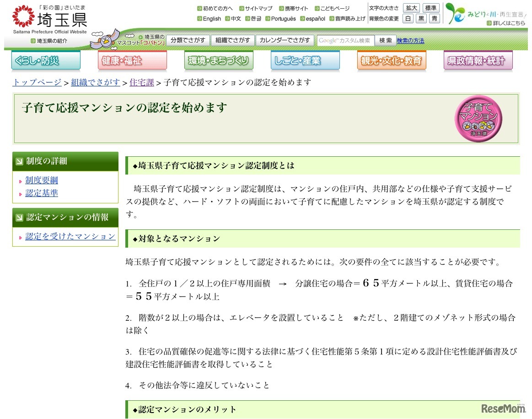Click the 対象となるマンション heading
The image size is (532, 419).
(177, 239)
